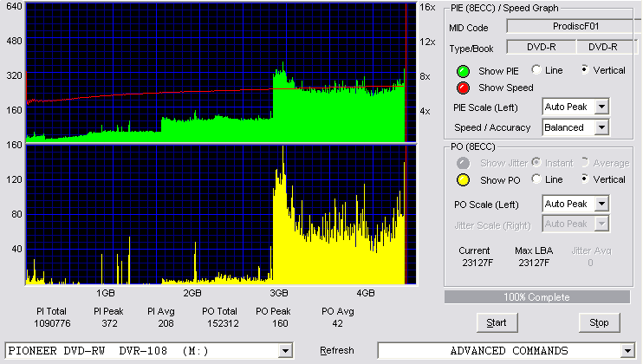Toggle the red Show Speed indicator

tap(463, 88)
